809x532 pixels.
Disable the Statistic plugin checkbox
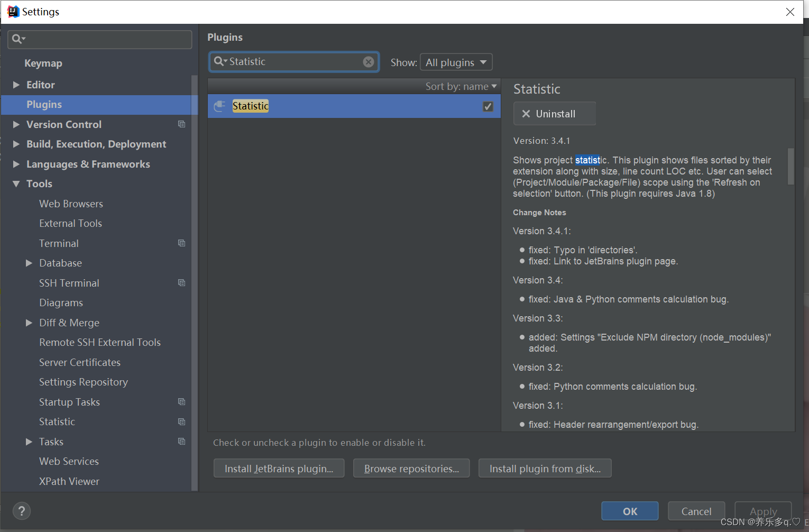488,106
